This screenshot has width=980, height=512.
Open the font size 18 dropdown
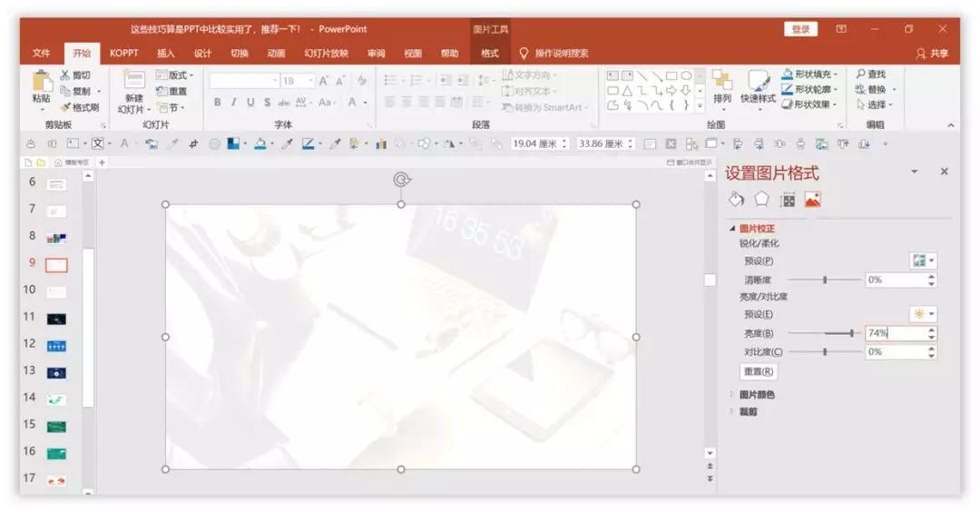pyautogui.click(x=310, y=81)
